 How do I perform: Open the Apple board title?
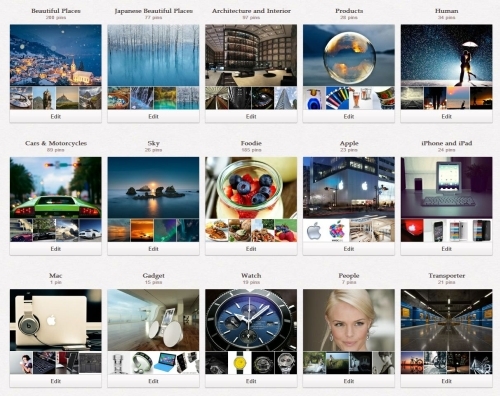[x=349, y=143]
